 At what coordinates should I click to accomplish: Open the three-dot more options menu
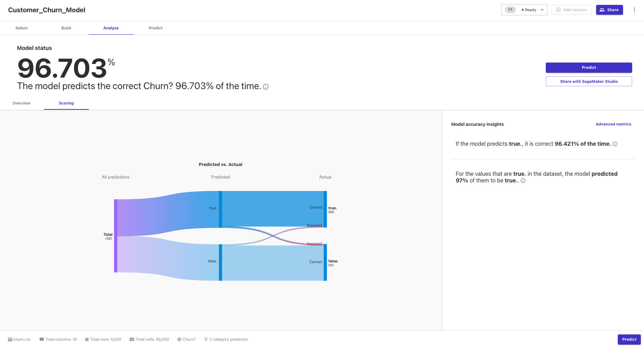pos(634,10)
